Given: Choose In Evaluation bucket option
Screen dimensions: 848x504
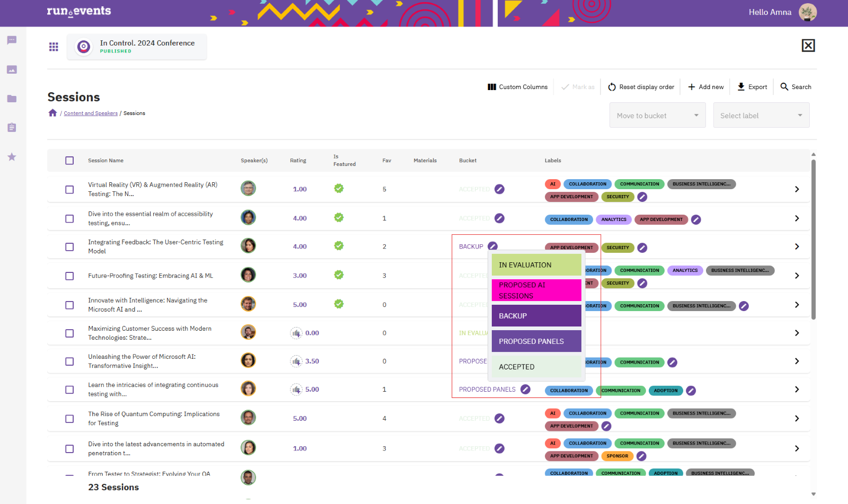Looking at the screenshot, I should (536, 265).
